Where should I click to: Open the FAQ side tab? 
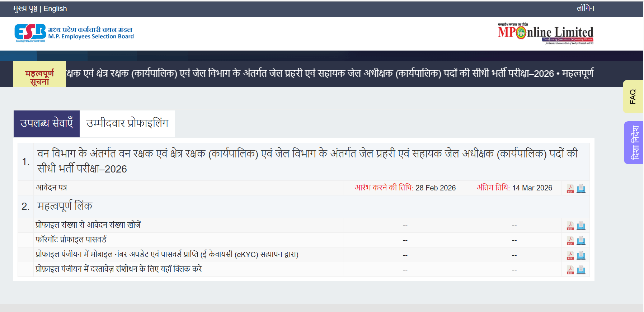click(633, 97)
